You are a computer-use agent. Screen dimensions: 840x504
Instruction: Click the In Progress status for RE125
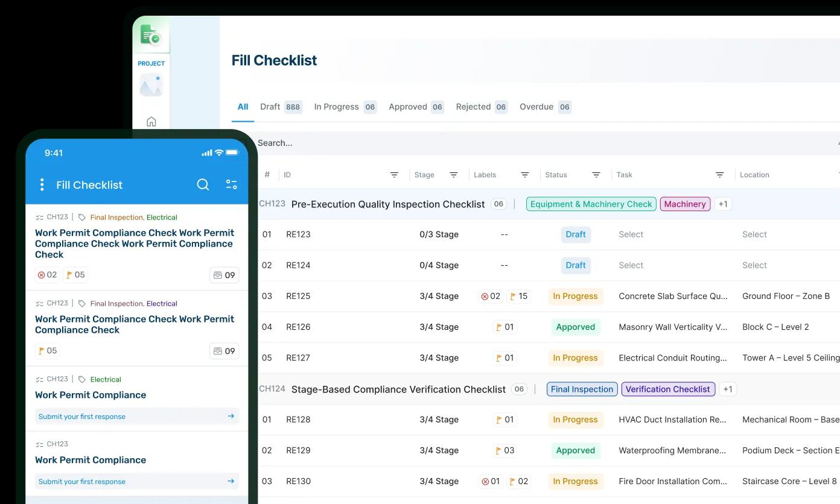point(575,296)
